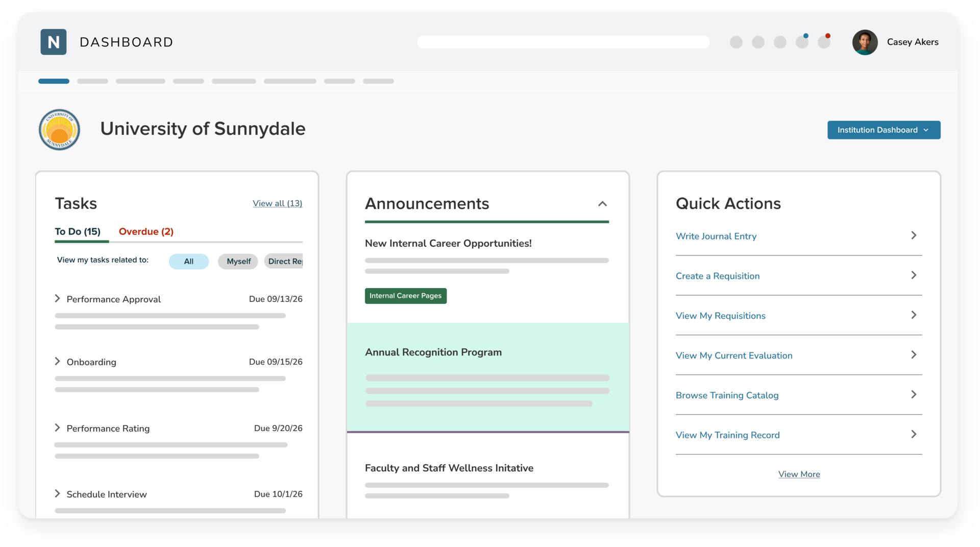Filter tasks by All
This screenshot has width=980, height=547.
pos(188,261)
